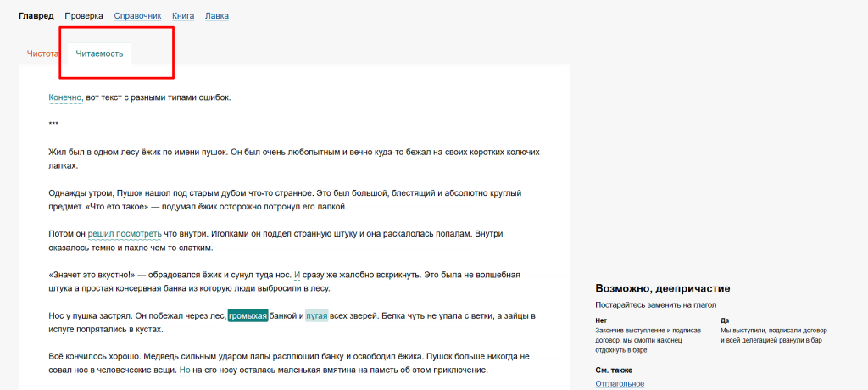The height and width of the screenshot is (390, 868).
Task: Click the underlined Но in the last paragraph
Action: [184, 370]
